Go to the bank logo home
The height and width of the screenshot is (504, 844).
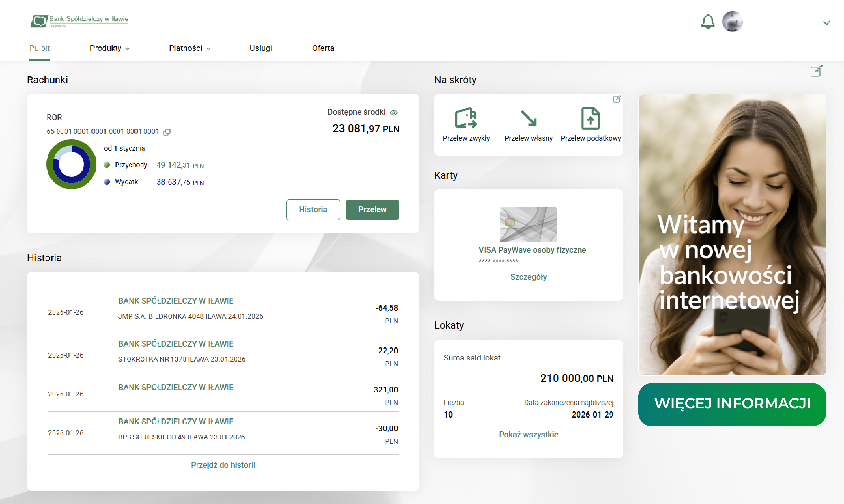coord(80,21)
